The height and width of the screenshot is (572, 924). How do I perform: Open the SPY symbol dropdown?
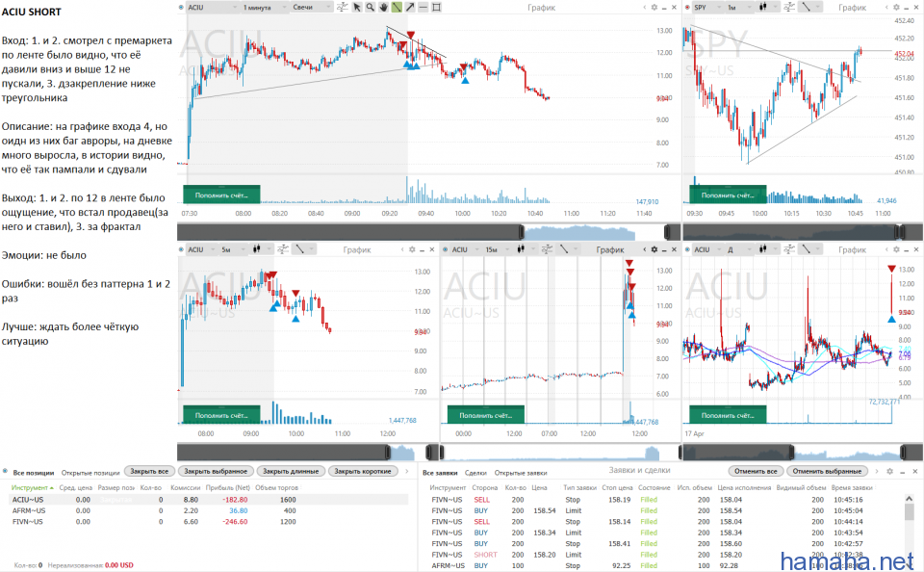pos(707,7)
